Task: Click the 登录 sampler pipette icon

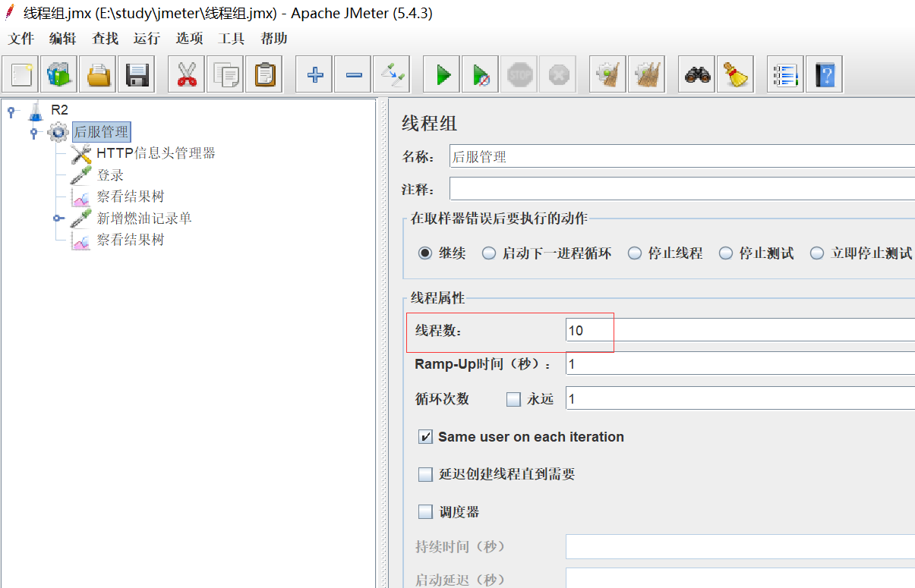Action: (80, 175)
